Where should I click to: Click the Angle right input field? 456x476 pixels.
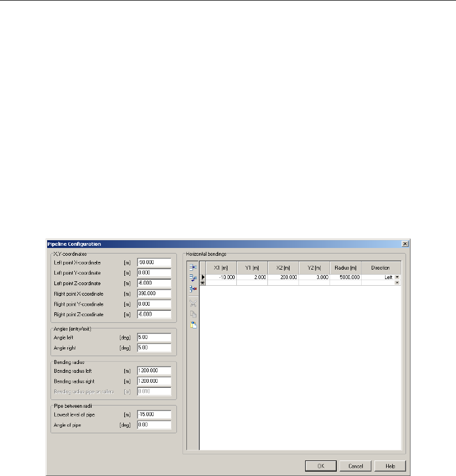tap(154, 348)
